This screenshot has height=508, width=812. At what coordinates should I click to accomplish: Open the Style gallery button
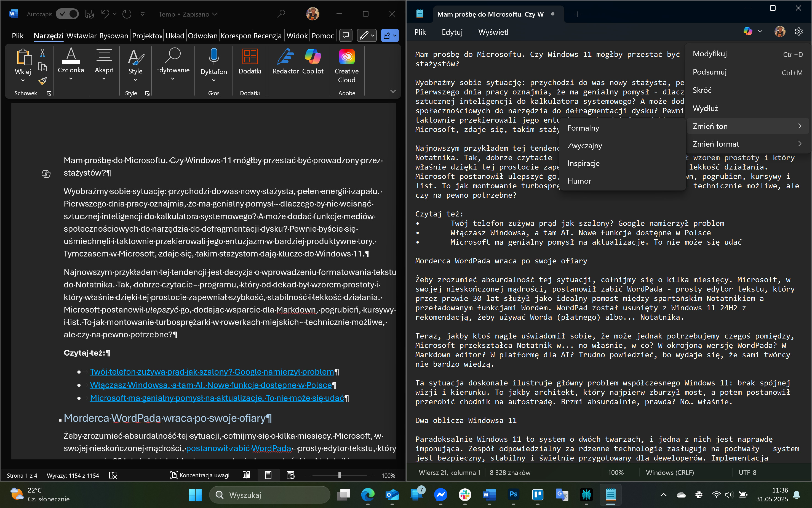point(135,65)
